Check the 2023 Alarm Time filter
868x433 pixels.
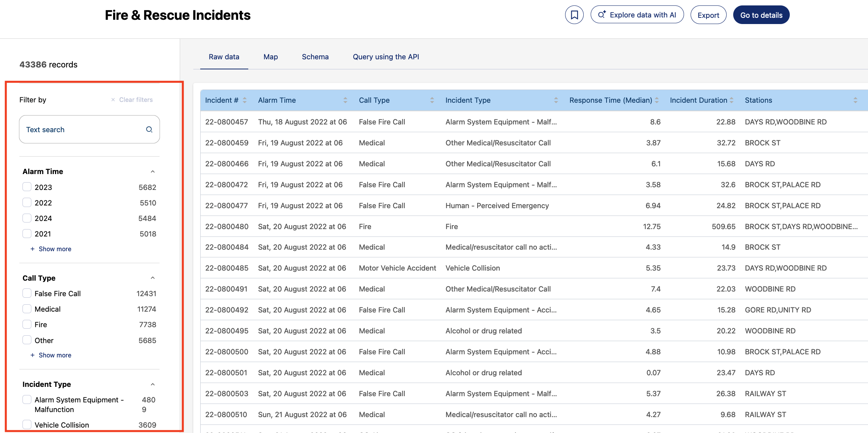pos(27,187)
